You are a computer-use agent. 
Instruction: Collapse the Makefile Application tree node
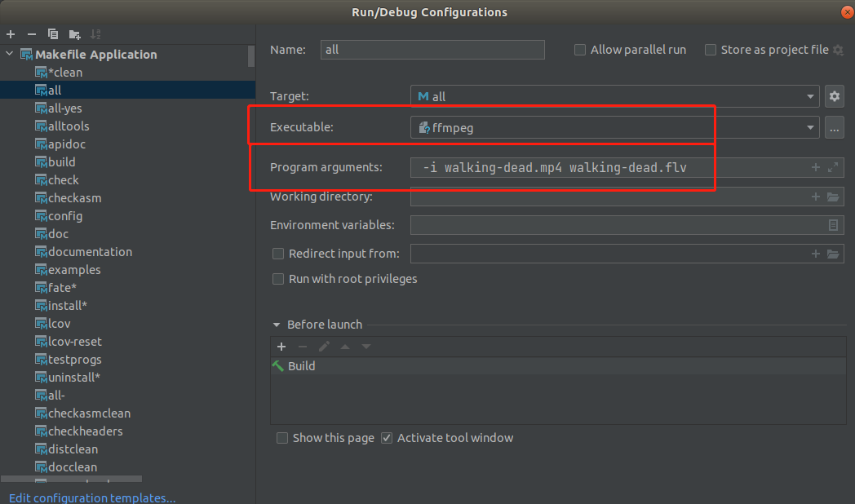point(10,54)
